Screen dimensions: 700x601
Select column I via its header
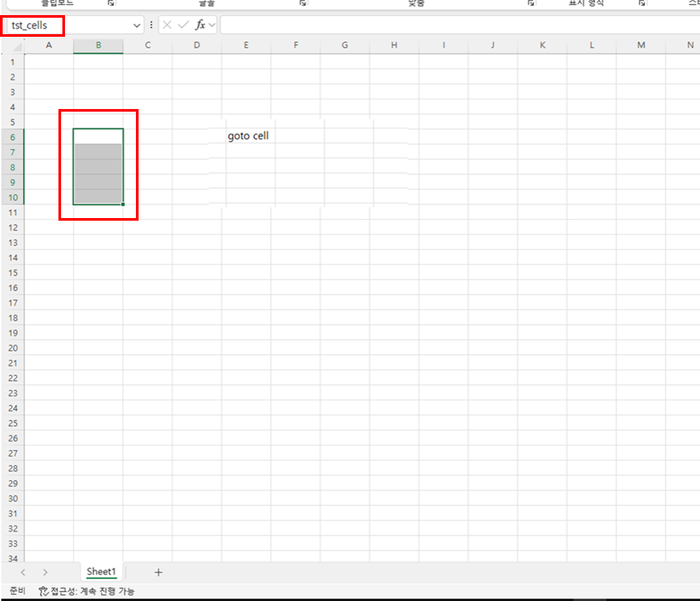coord(444,45)
